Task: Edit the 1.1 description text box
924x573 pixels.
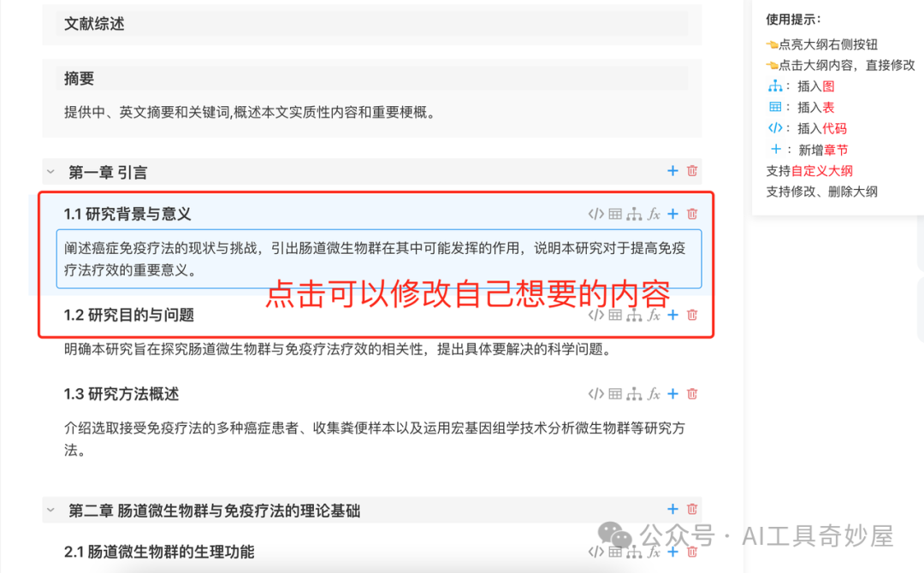Action: (x=379, y=259)
